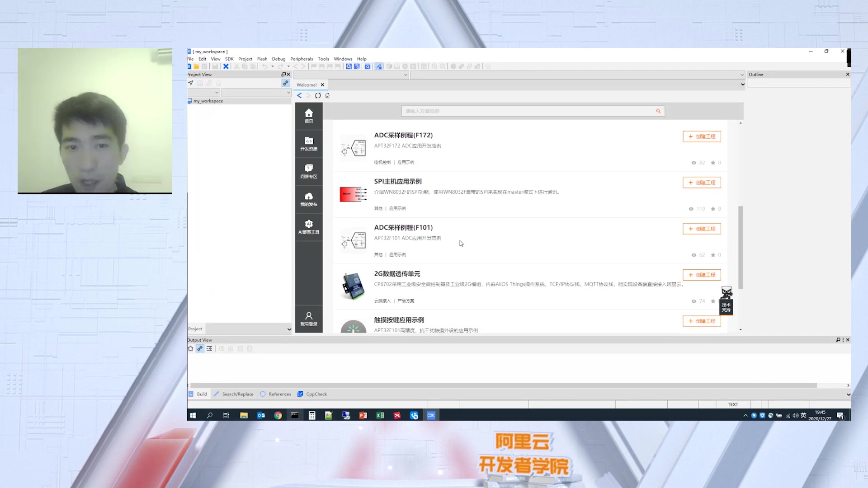868x488 pixels.
Task: Switch to the References tab
Action: point(276,394)
